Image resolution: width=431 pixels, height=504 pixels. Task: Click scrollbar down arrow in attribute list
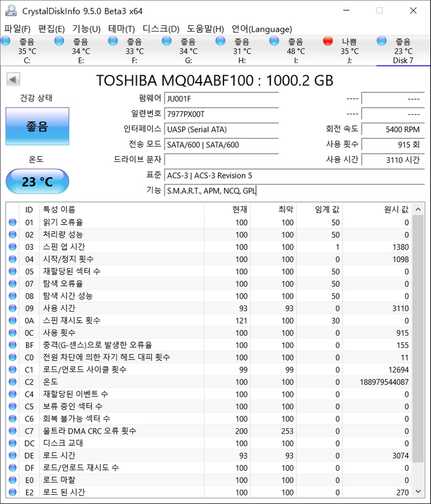pyautogui.click(x=418, y=491)
